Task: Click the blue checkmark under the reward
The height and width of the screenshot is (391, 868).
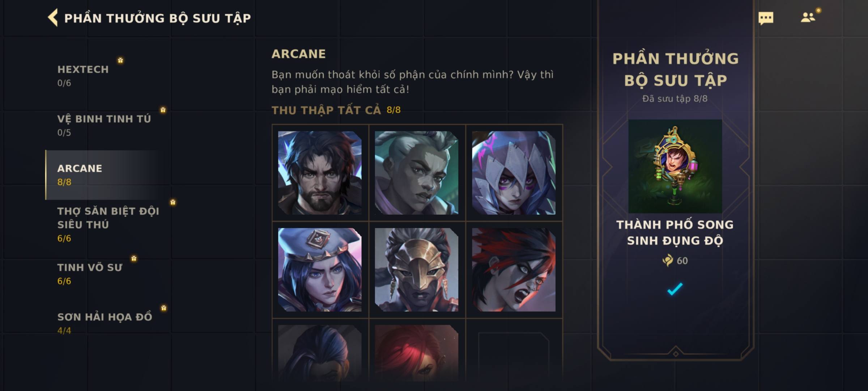Action: click(675, 289)
